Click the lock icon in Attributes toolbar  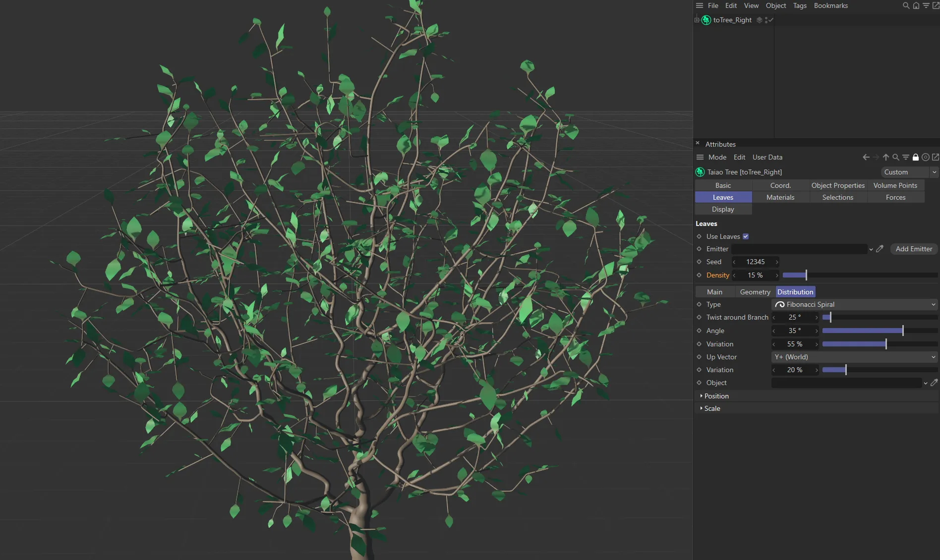[916, 157]
